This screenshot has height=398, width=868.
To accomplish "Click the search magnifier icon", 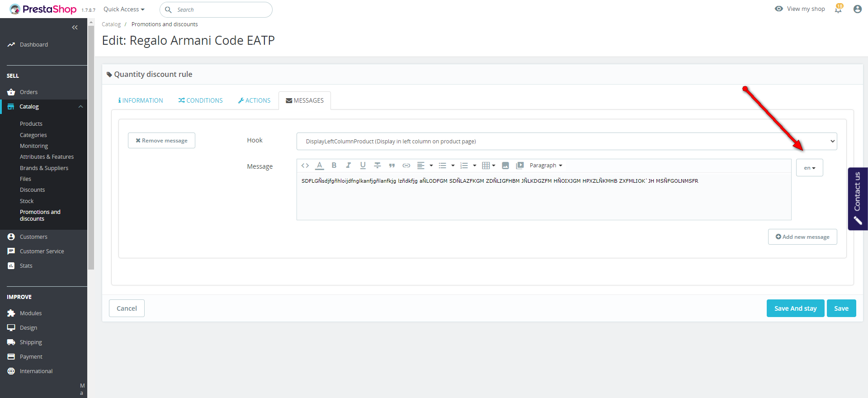I will click(168, 9).
